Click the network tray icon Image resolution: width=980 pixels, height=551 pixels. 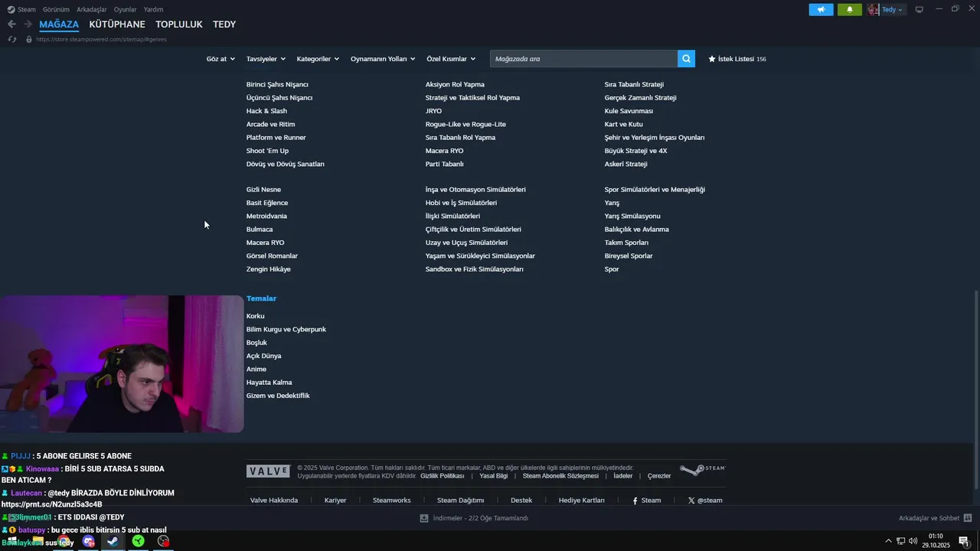900,541
